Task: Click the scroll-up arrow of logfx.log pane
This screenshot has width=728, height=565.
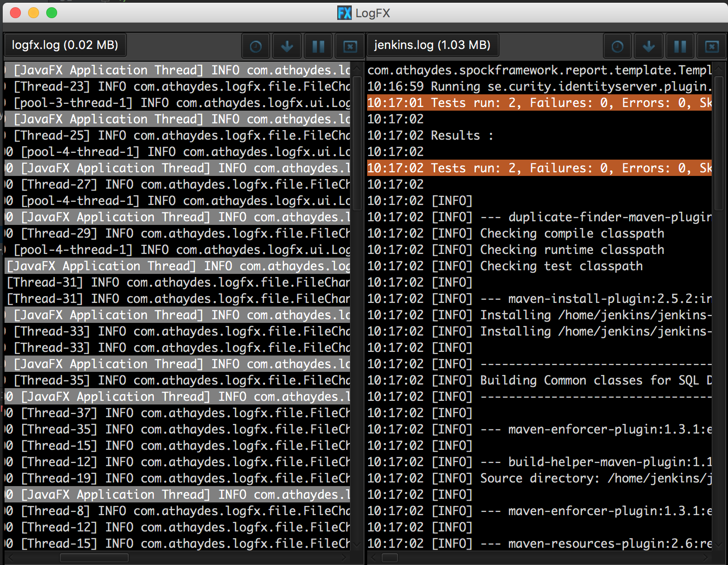Action: (357, 69)
